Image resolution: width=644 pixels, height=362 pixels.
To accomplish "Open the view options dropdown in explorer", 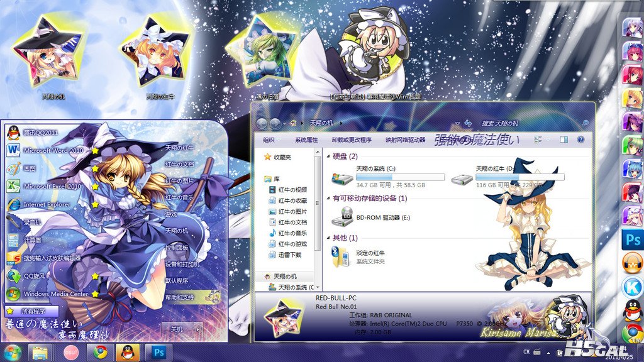I will [x=548, y=140].
